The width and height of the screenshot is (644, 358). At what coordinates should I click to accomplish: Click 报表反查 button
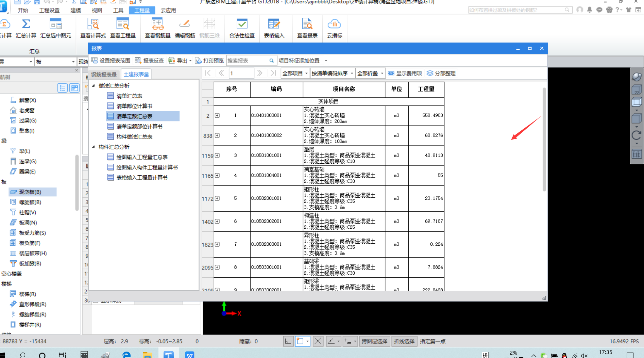point(149,61)
